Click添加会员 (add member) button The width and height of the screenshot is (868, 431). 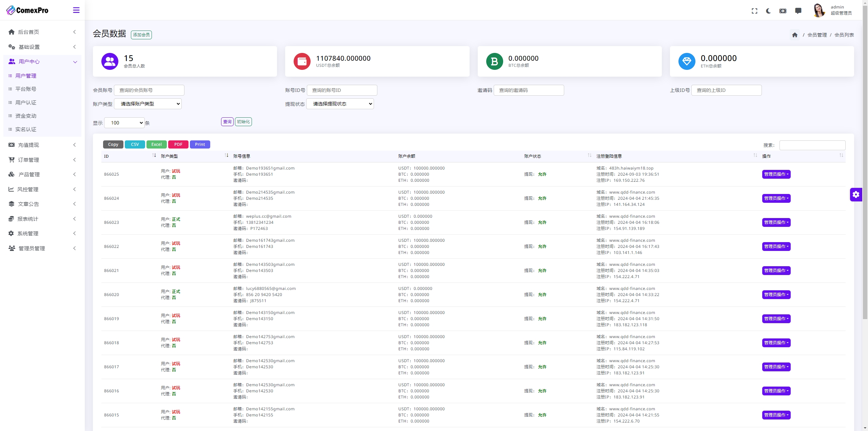point(141,34)
